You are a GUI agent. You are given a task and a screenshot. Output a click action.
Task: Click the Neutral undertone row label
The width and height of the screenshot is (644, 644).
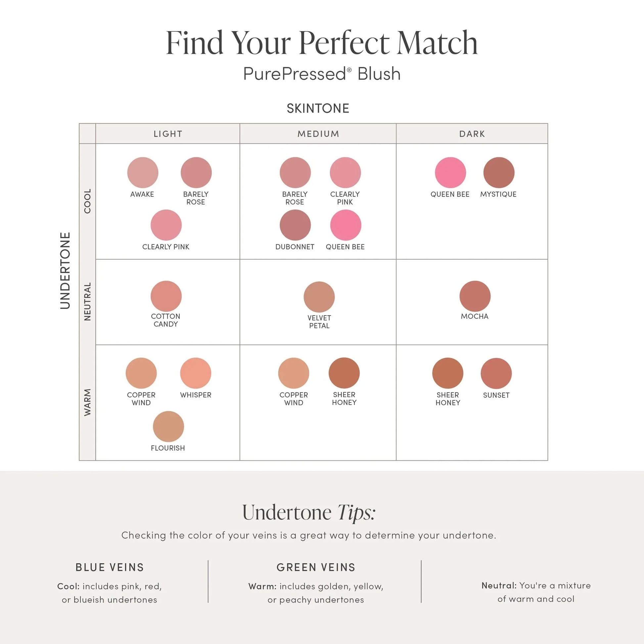(x=87, y=302)
